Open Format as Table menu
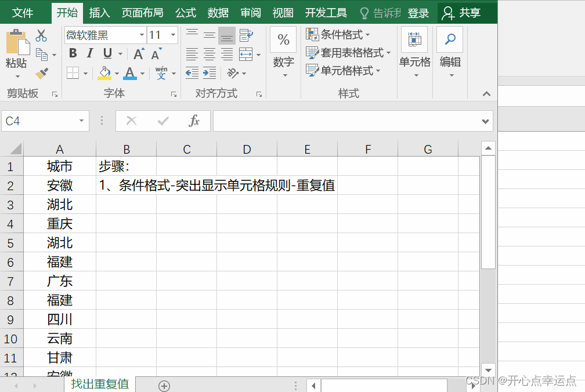This screenshot has height=392, width=585. pyautogui.click(x=348, y=53)
